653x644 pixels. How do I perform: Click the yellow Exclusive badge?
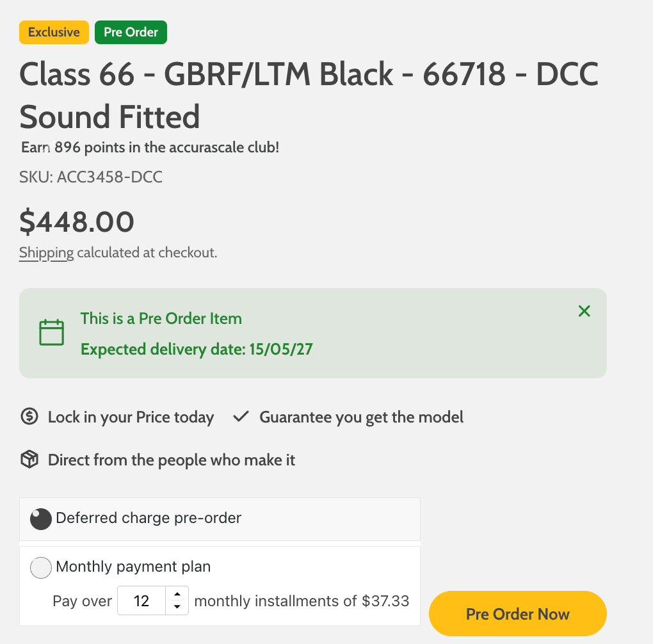point(54,33)
